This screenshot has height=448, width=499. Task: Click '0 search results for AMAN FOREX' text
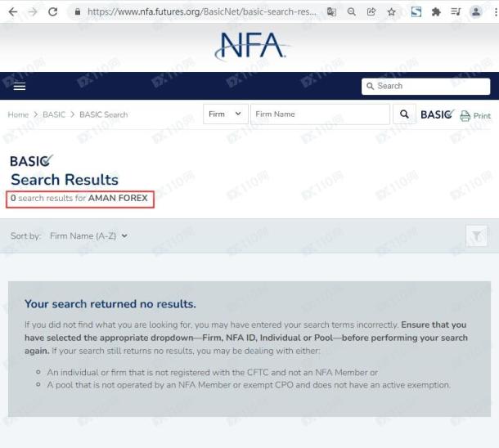79,198
